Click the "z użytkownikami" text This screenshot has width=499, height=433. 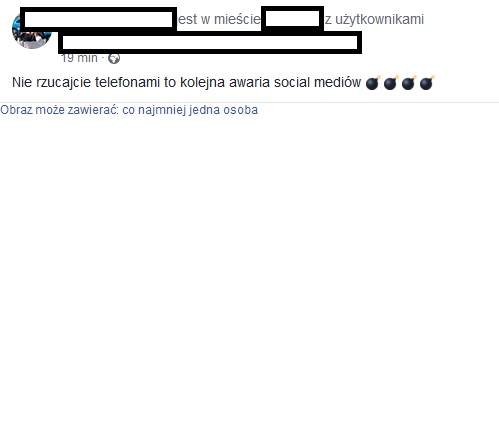374,19
